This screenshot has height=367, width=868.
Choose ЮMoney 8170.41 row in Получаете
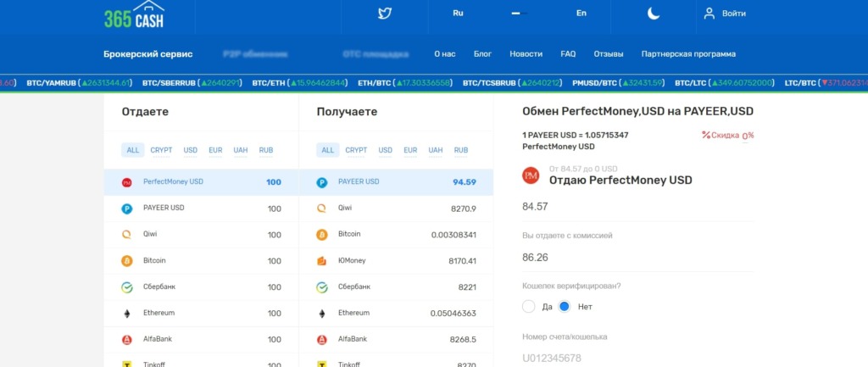tap(397, 261)
